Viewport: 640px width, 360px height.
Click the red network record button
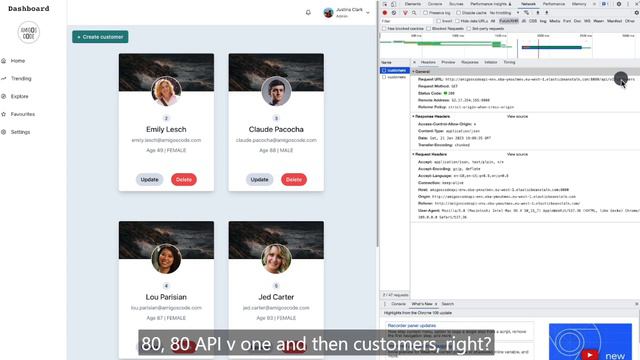point(385,13)
